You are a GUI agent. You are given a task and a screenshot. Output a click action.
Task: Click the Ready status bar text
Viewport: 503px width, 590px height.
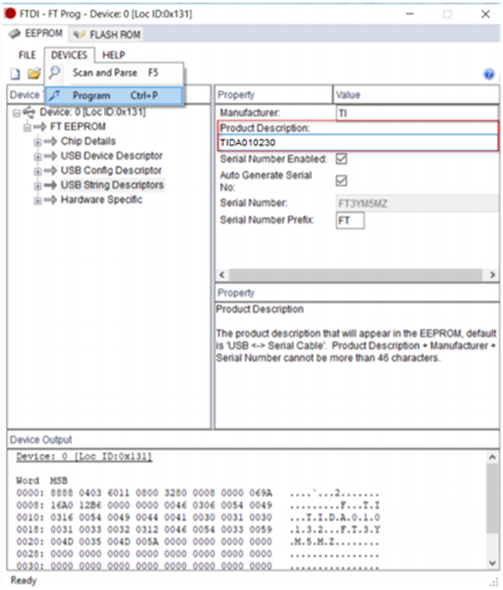click(23, 580)
